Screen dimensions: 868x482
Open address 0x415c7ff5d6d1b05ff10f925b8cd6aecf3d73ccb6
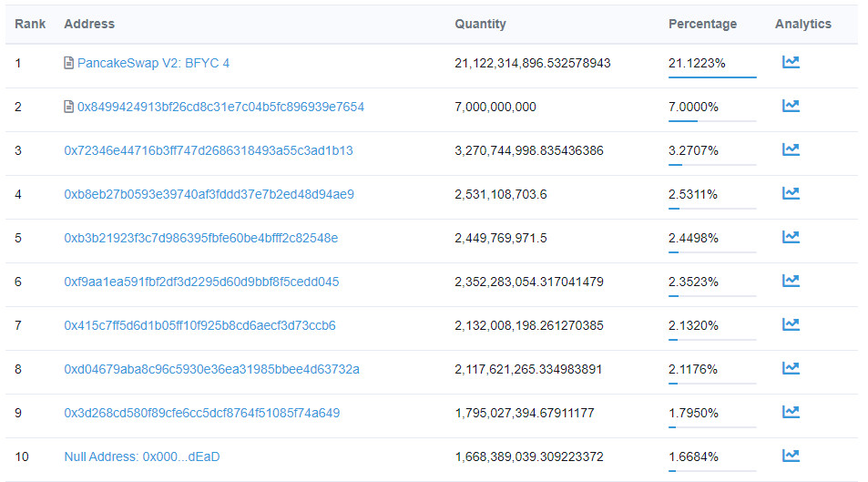[199, 326]
